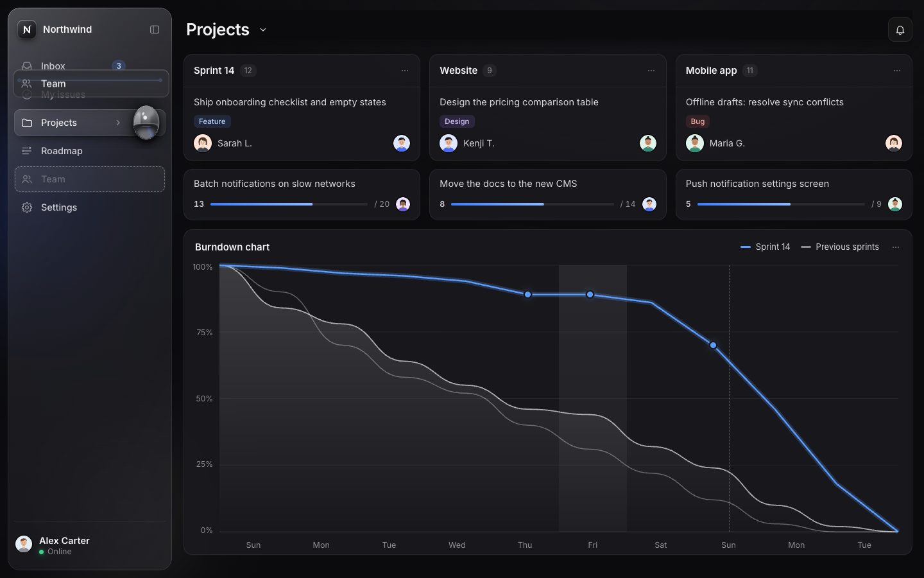Click the Feature tag
Screen dimensions: 924x578
click(212, 121)
